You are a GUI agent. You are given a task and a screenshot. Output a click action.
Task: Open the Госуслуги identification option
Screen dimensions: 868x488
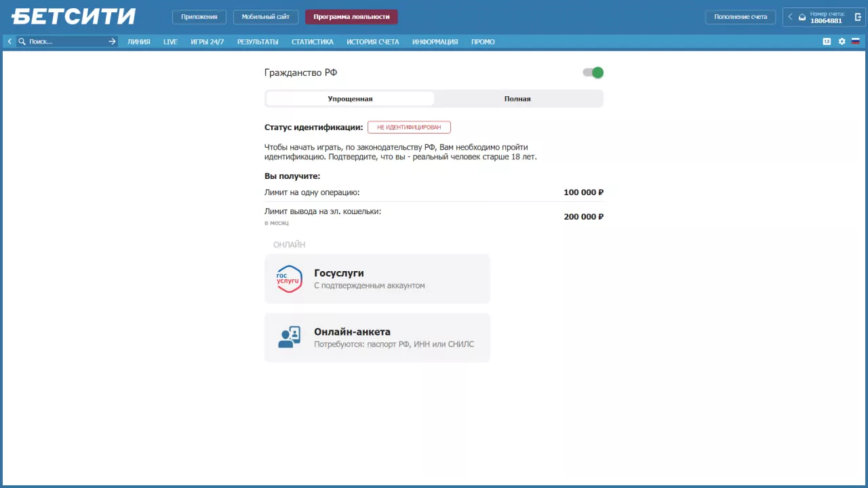(x=377, y=279)
